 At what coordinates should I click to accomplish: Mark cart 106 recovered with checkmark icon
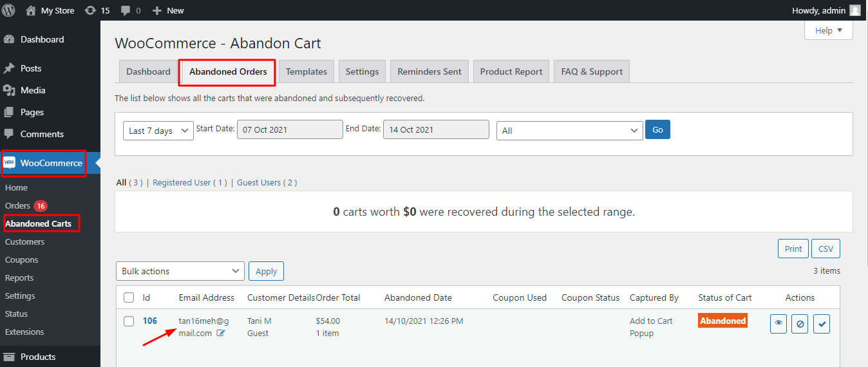(822, 324)
